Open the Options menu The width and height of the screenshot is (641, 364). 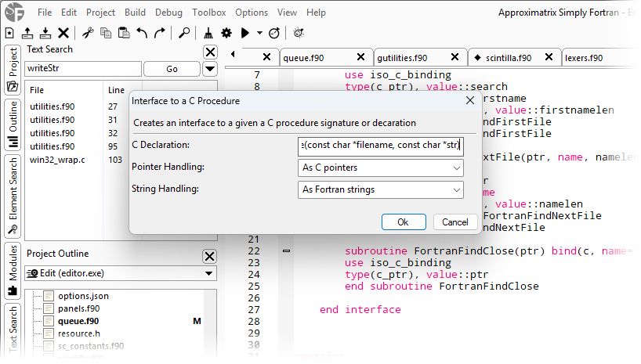[252, 13]
